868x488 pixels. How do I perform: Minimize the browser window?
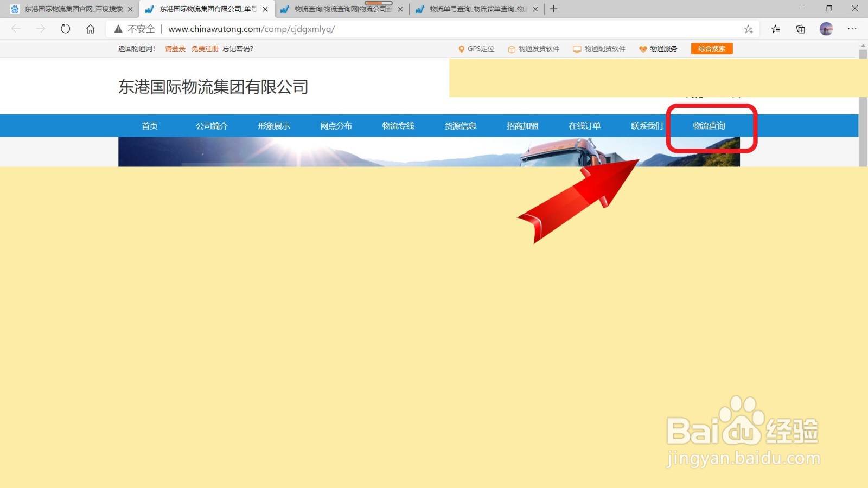[803, 9]
